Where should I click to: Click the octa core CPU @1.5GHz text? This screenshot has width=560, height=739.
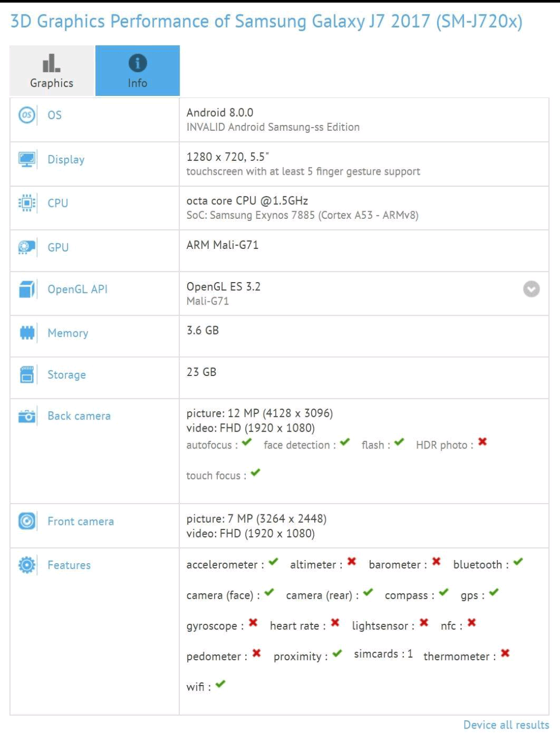point(247,201)
